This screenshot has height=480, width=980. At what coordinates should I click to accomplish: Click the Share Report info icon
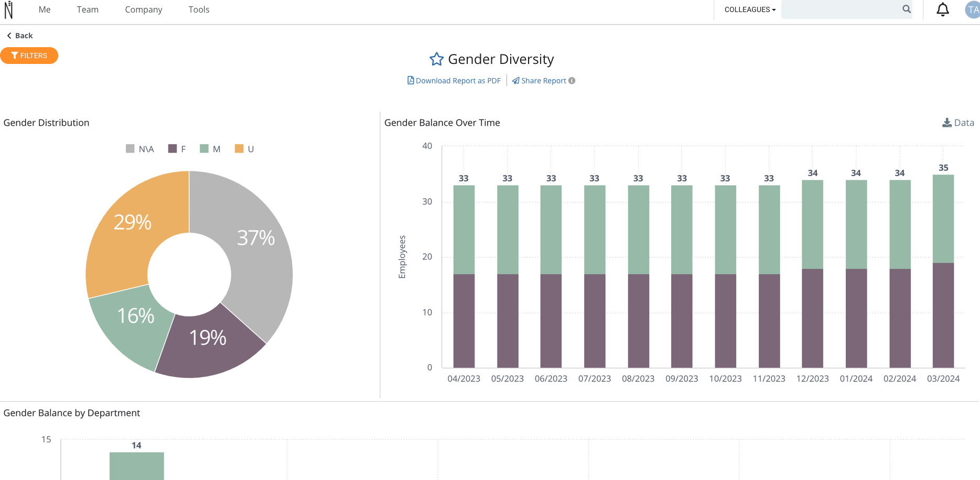(x=572, y=81)
